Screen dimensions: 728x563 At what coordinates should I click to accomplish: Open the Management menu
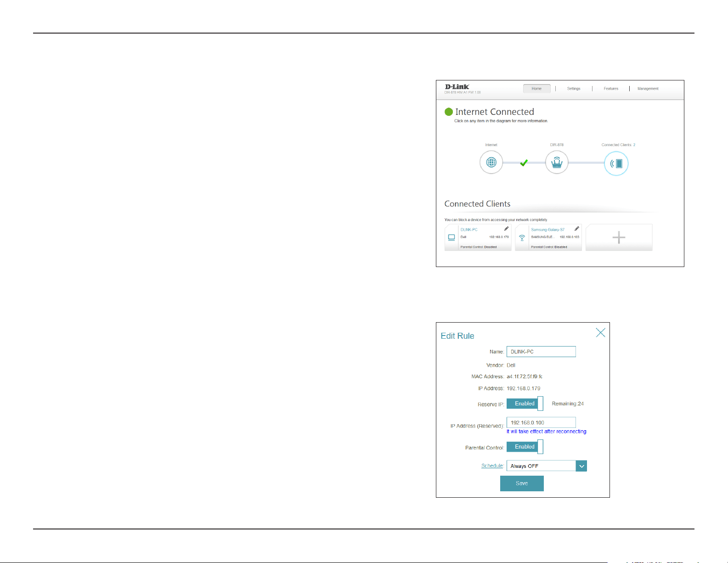pyautogui.click(x=648, y=89)
